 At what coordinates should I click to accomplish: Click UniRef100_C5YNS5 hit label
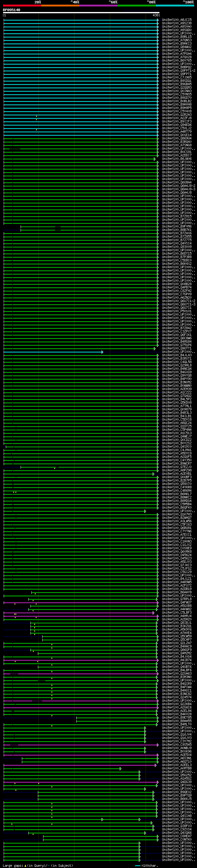pos(177,94)
